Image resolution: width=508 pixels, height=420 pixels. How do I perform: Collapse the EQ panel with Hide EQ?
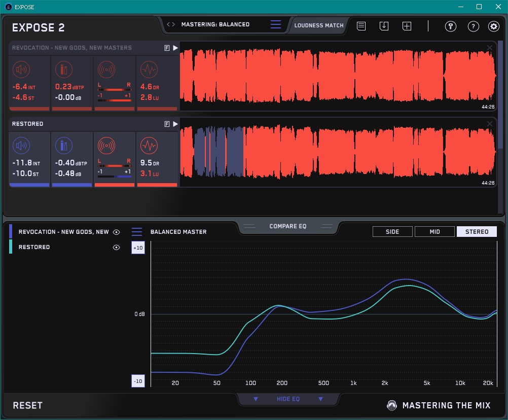coord(288,399)
